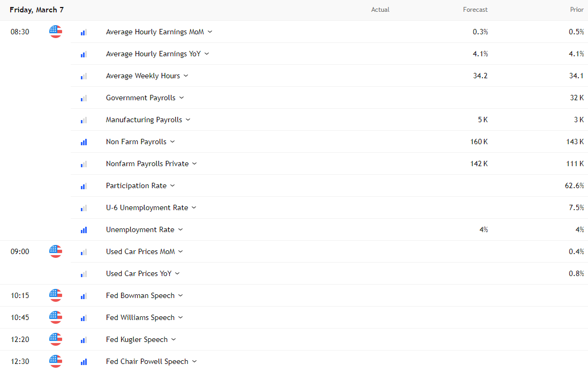Click the Forecast column header
This screenshot has width=588, height=372.
tap(475, 10)
